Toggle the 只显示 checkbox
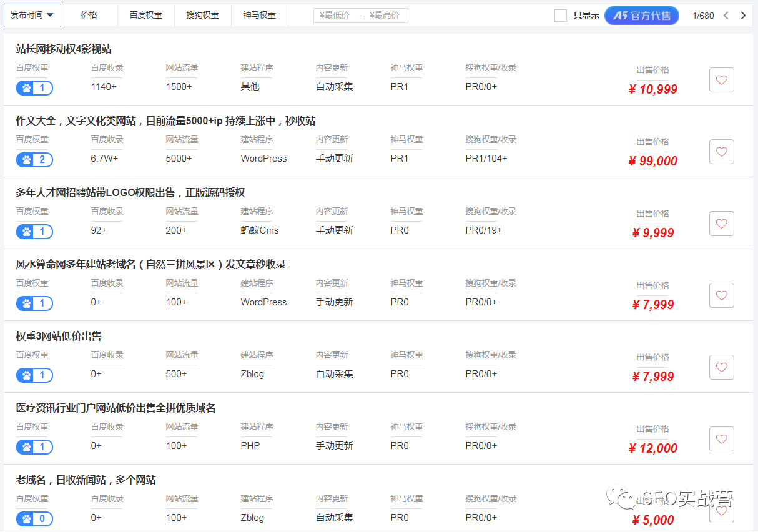 [561, 16]
